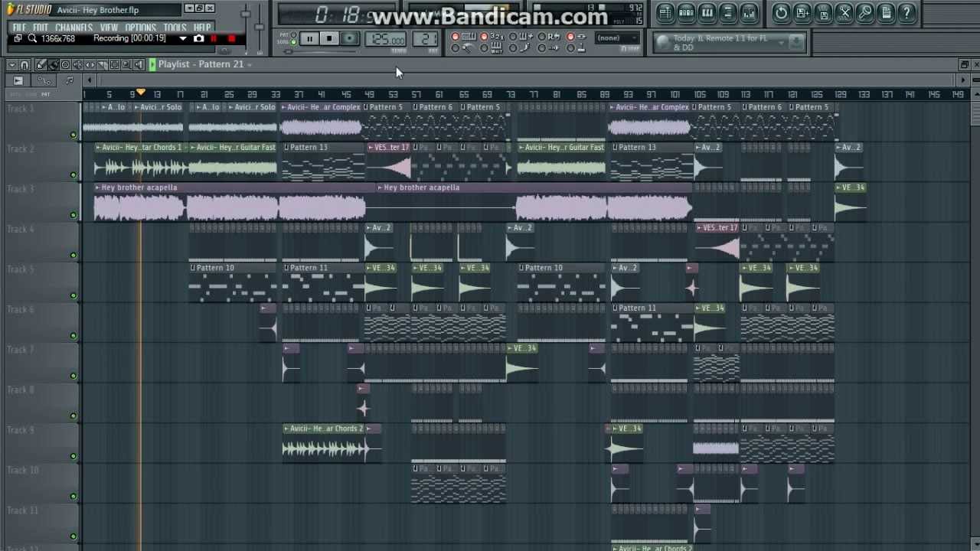Pause Bandicam recording with red pause button
The width and height of the screenshot is (980, 551).
tap(214, 38)
